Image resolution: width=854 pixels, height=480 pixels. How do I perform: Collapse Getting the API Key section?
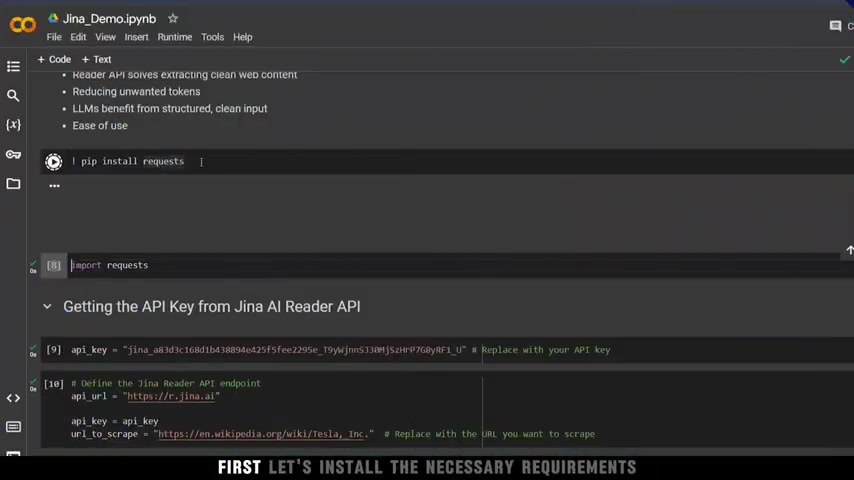47,307
